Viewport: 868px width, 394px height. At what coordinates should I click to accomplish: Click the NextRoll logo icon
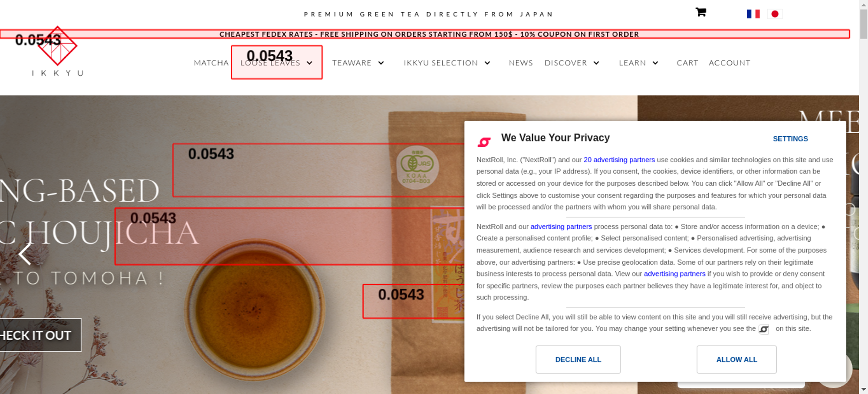tap(484, 142)
